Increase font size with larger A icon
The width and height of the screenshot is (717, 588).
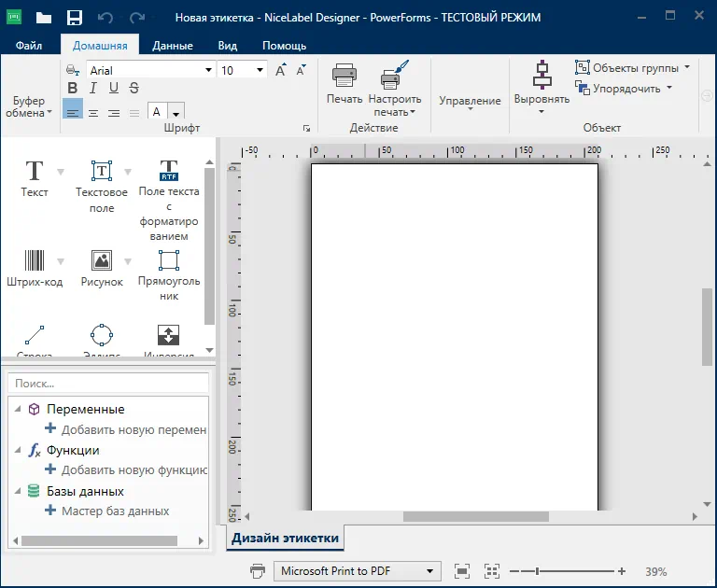pos(281,70)
